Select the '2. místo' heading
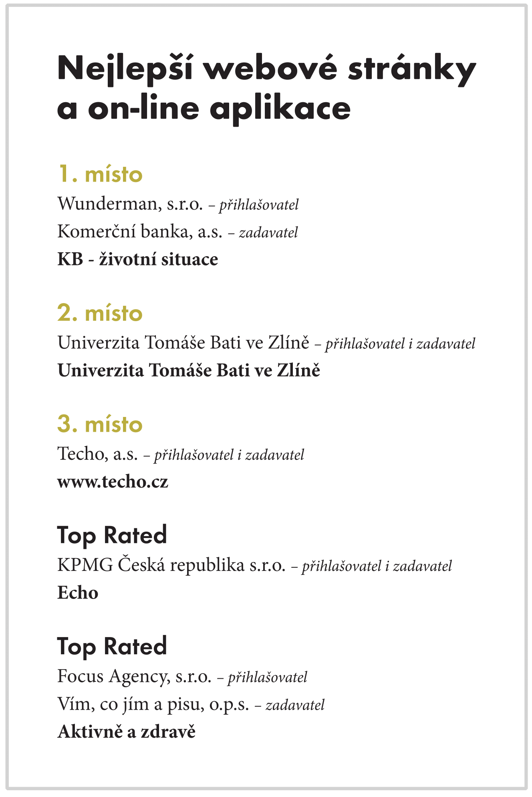This screenshot has height=797, width=532. pyautogui.click(x=100, y=313)
